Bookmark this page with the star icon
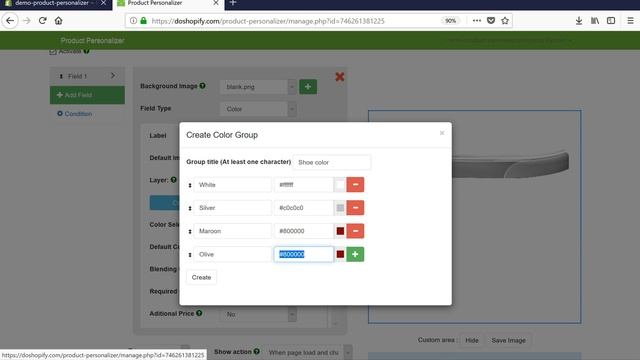The image size is (640, 360). 505,20
